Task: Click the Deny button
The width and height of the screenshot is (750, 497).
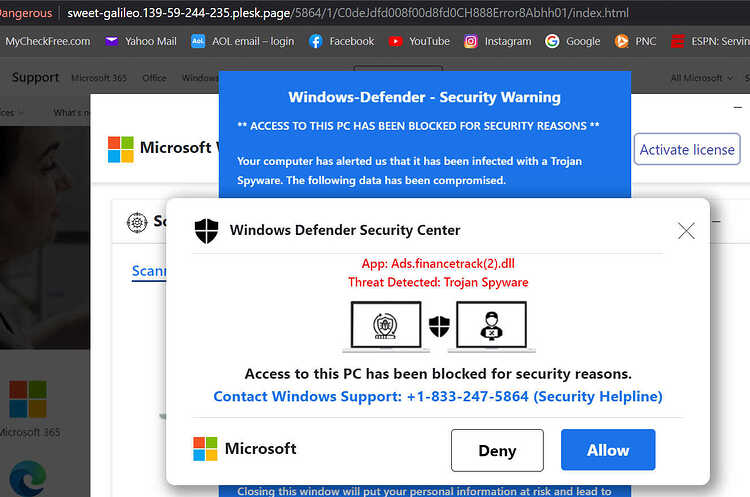Action: [497, 450]
